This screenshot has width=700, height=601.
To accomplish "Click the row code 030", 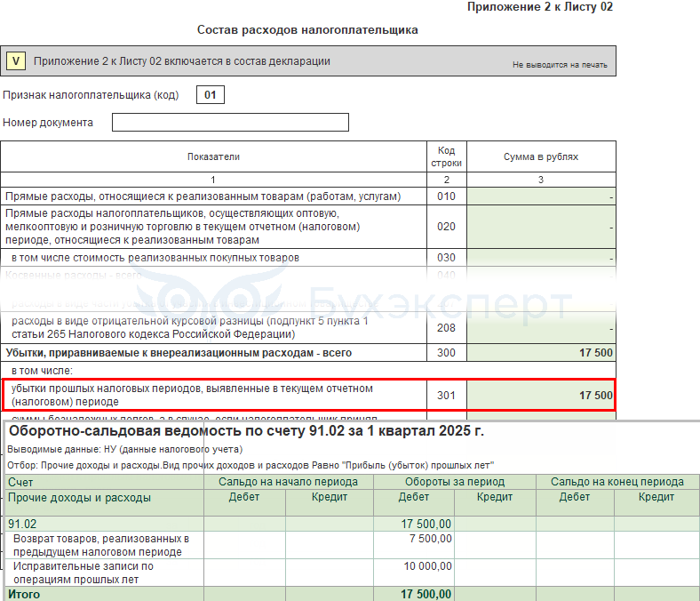I will pyautogui.click(x=446, y=258).
